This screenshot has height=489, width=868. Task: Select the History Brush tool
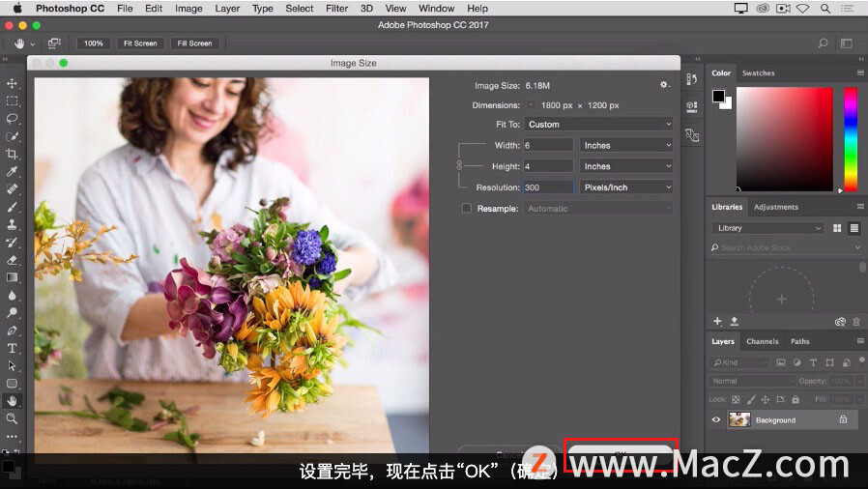[x=12, y=243]
